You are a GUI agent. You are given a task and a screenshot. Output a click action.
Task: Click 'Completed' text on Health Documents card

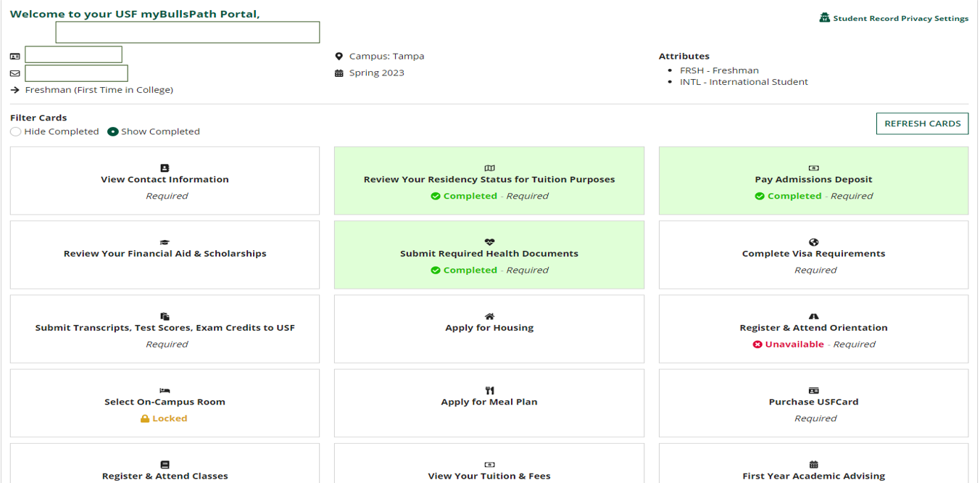[x=470, y=270]
